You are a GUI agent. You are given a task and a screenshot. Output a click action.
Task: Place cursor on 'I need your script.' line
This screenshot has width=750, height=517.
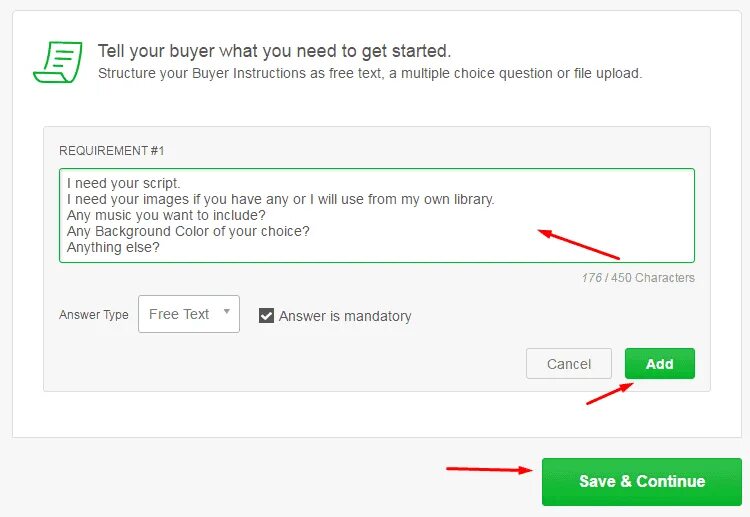click(x=123, y=183)
